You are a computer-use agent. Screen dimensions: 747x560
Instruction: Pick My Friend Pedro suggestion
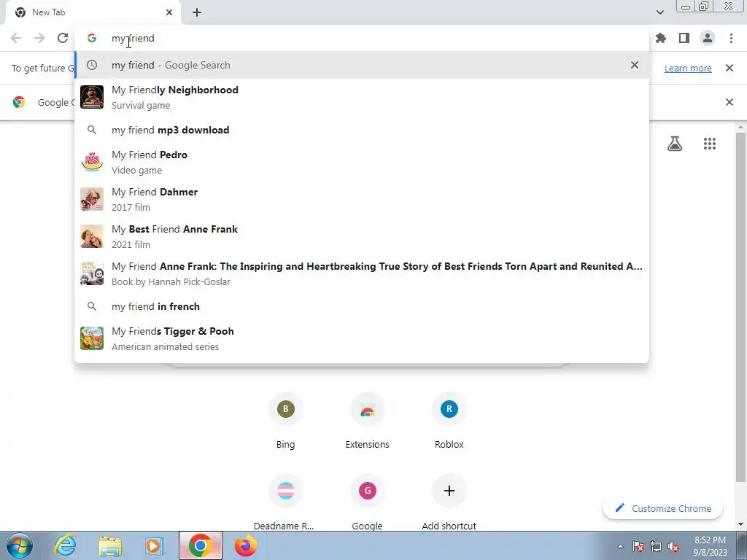point(362,162)
